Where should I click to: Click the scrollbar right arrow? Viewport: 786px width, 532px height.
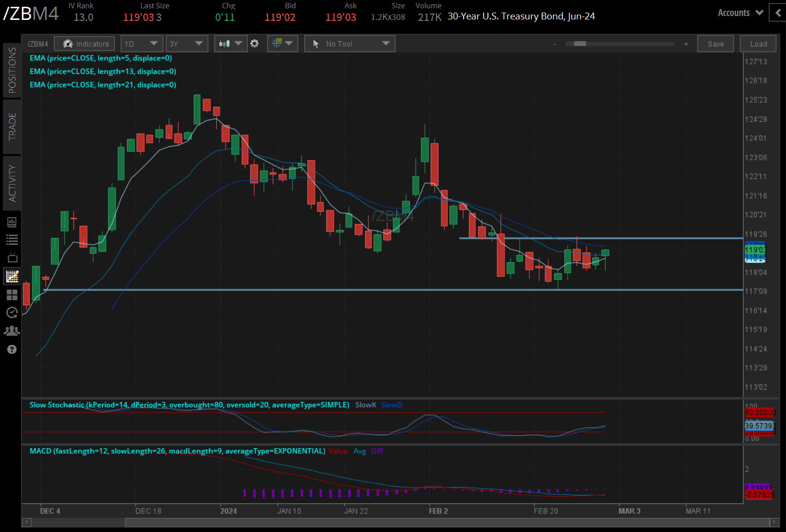(x=774, y=522)
